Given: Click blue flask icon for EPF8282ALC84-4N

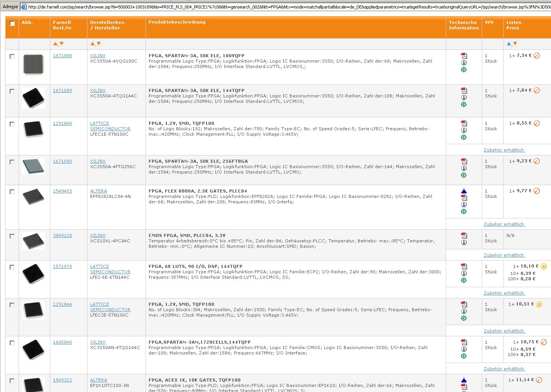Looking at the screenshot, I should [464, 191].
